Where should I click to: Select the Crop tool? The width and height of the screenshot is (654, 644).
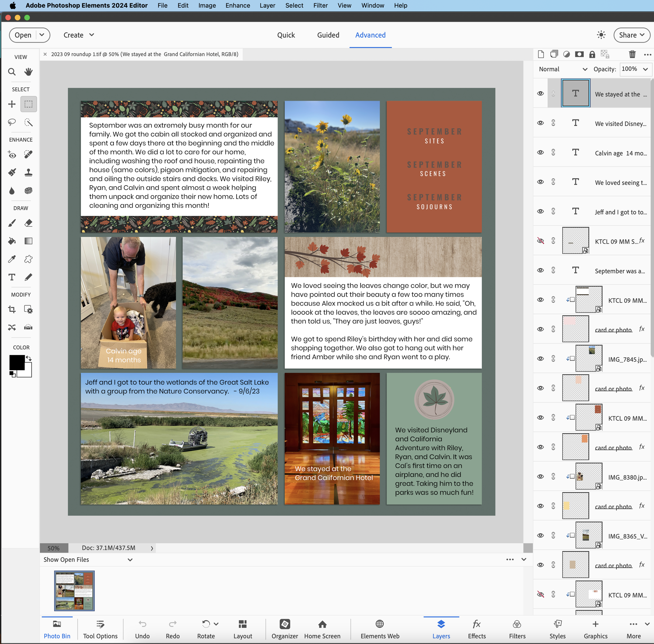pos(12,309)
